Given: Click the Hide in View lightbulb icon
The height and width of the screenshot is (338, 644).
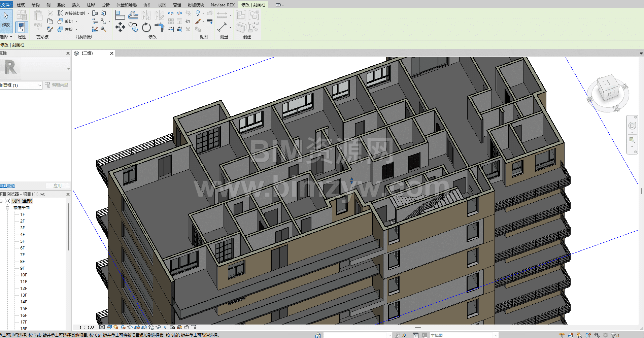Looking at the screenshot, I should click(198, 13).
